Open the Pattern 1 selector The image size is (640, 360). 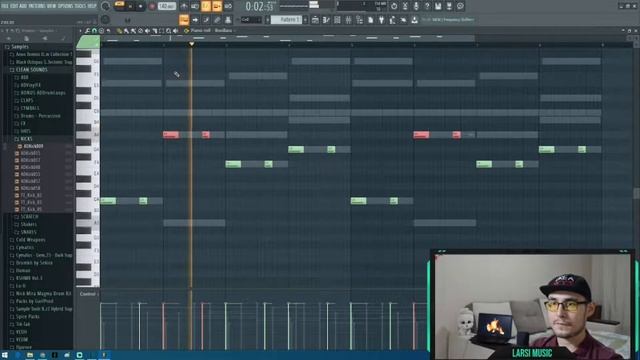point(286,20)
